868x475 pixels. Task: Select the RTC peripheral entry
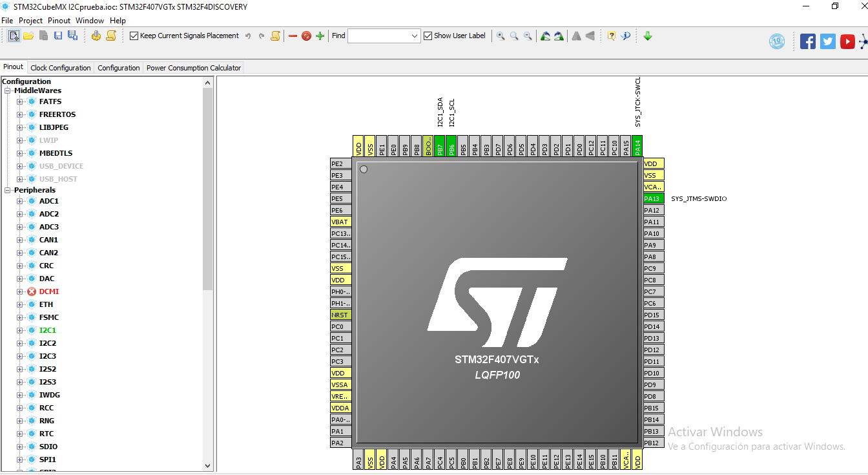46,434
